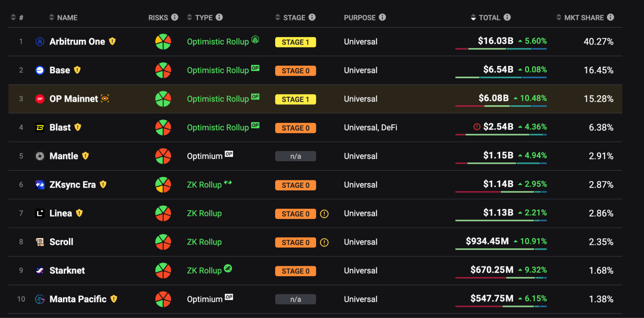Viewport: 644px width, 318px height.
Task: Click the warning circle beside Linea's stage
Action: pyautogui.click(x=324, y=214)
